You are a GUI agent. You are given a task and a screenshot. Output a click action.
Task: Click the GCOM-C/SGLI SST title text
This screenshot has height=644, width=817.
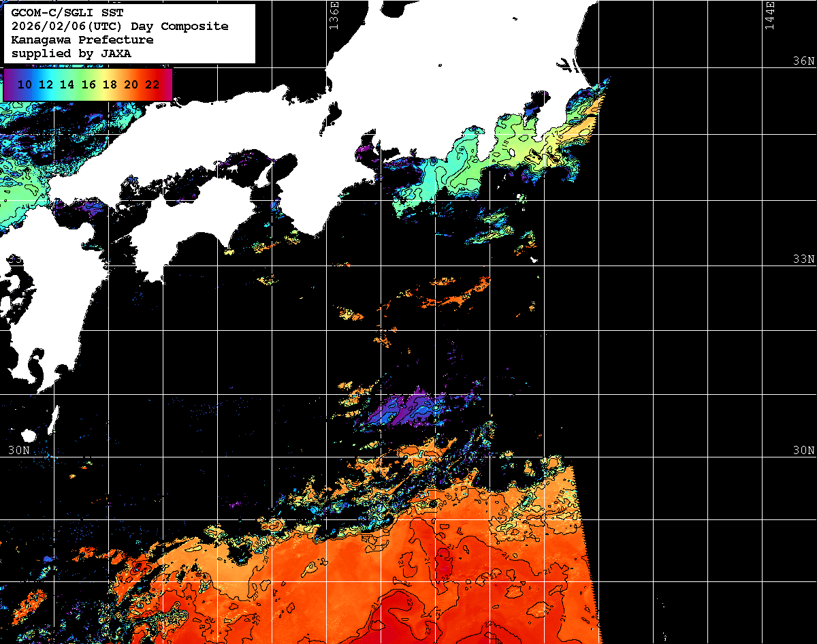(x=67, y=13)
